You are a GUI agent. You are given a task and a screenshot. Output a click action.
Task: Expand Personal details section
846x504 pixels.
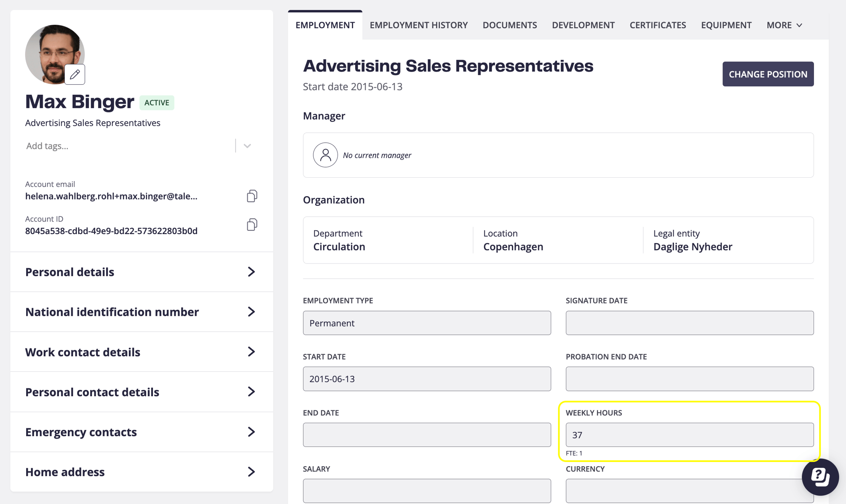coord(142,272)
